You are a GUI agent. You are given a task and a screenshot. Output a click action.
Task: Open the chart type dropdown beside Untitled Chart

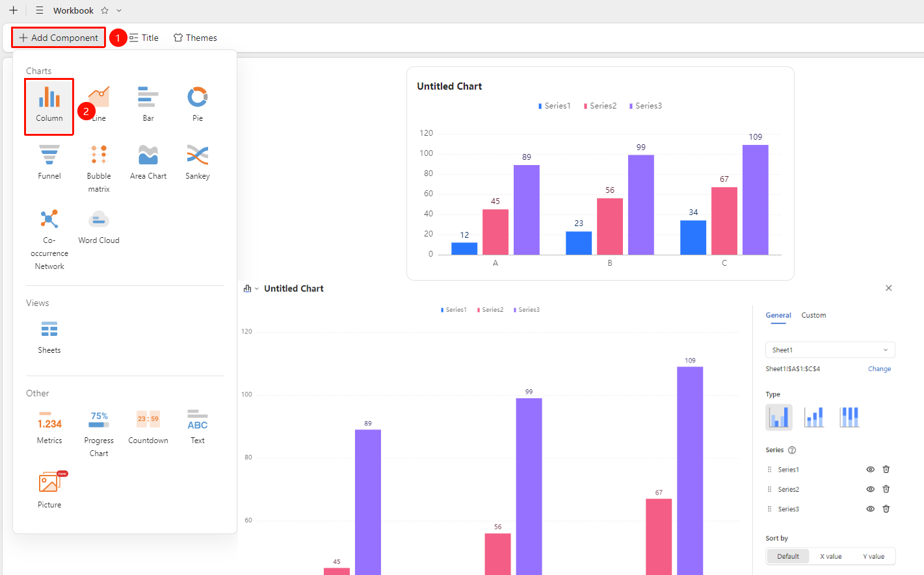(251, 288)
